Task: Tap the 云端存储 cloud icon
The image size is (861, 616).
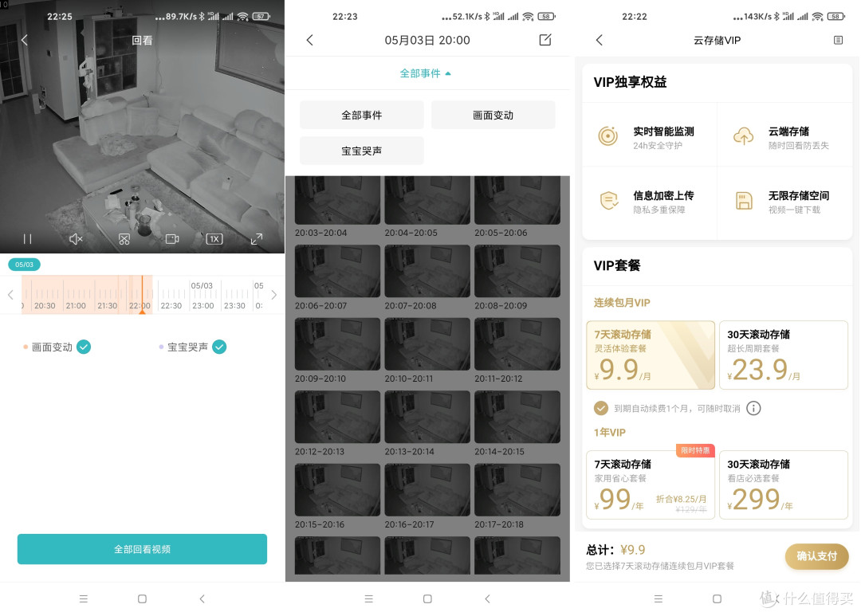Action: (744, 136)
